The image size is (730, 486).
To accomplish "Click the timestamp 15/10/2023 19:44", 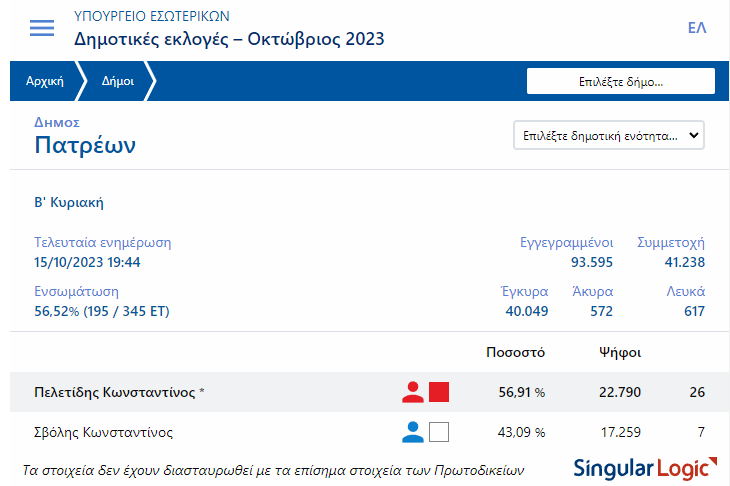I will (x=87, y=262).
